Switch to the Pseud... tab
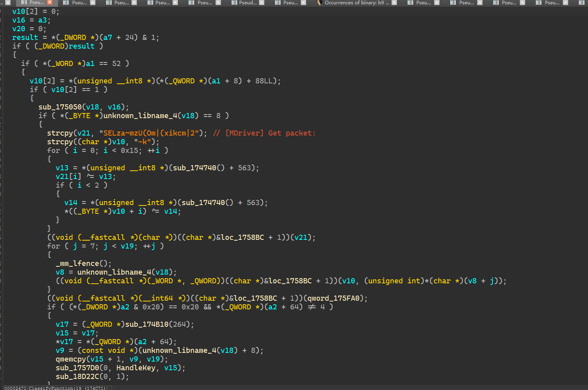 pyautogui.click(x=247, y=2)
